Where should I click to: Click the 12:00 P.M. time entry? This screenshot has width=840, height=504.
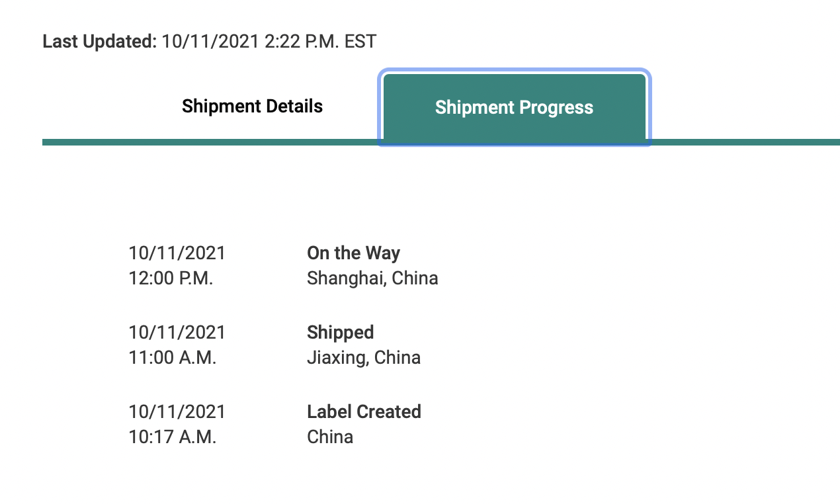[171, 278]
